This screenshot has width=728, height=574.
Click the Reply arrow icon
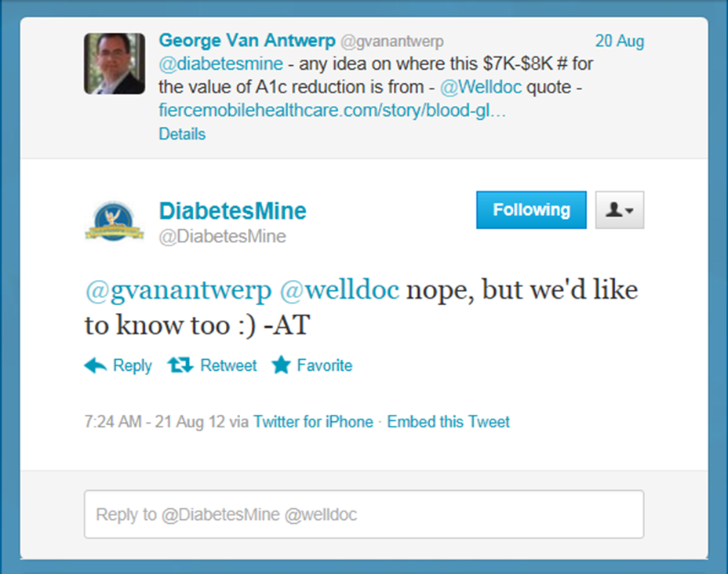[x=96, y=365]
